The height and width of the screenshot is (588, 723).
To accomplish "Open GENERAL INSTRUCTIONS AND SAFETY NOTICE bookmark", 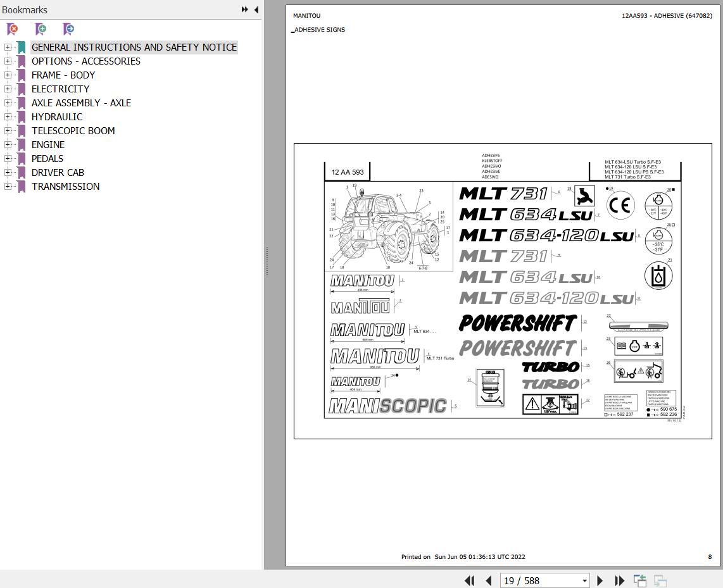I will coord(134,47).
